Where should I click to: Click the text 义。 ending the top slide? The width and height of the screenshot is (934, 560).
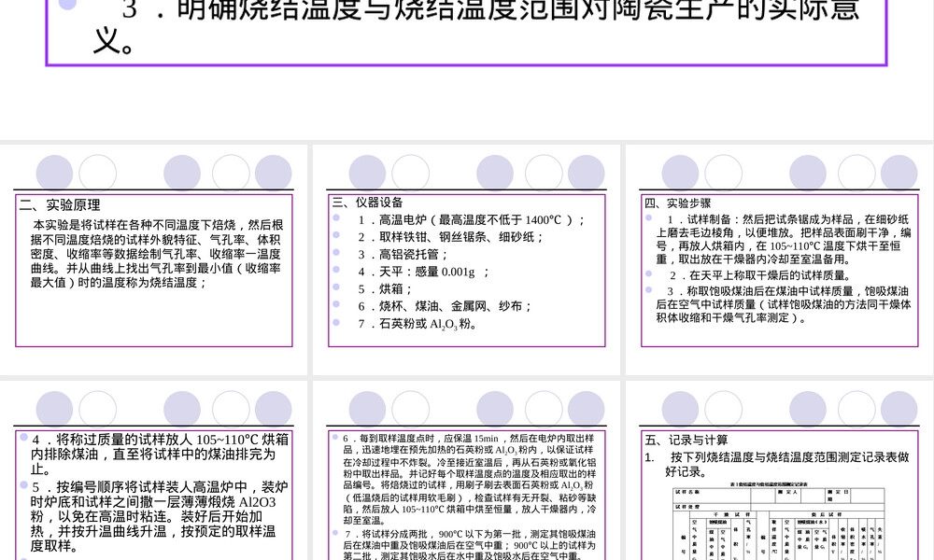tap(113, 42)
